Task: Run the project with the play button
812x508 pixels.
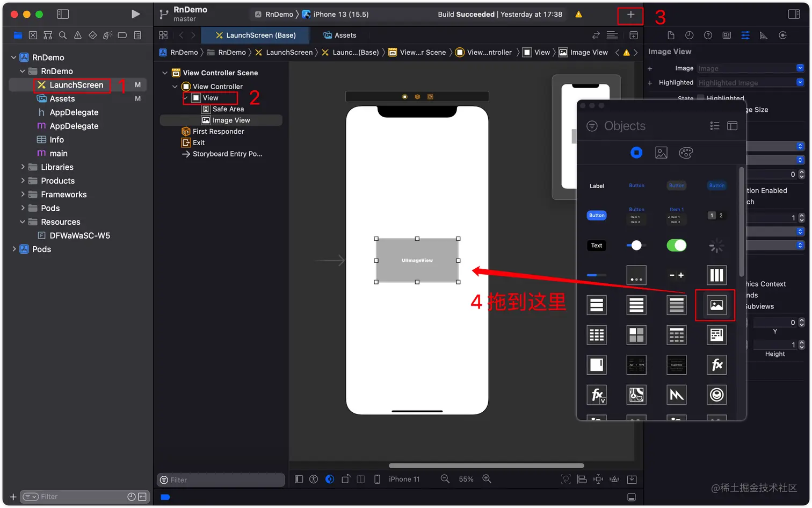Action: pos(135,14)
